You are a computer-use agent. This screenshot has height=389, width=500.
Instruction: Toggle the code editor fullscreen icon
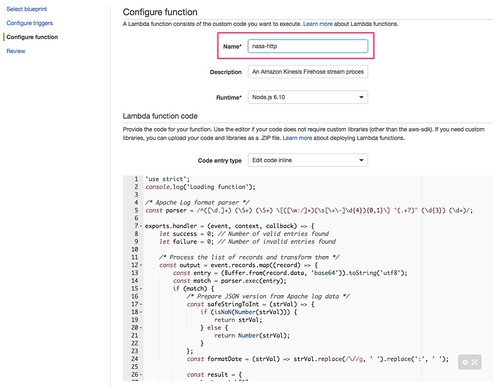click(x=474, y=362)
